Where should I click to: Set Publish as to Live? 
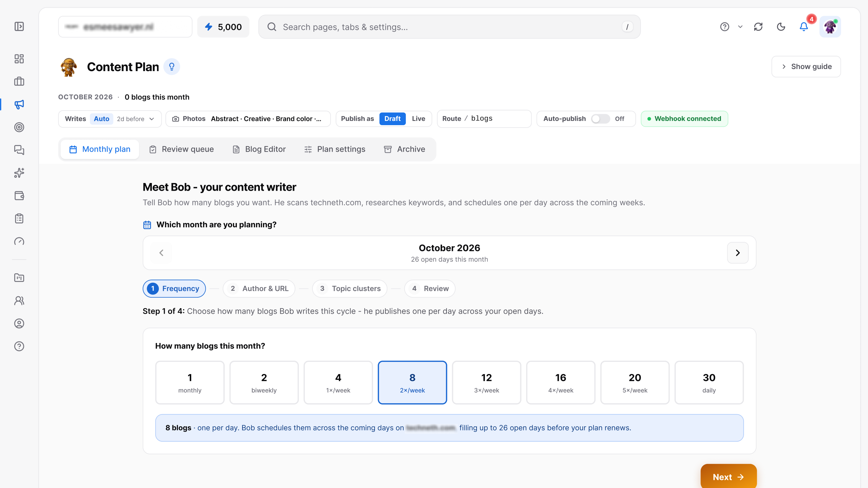[x=418, y=119]
